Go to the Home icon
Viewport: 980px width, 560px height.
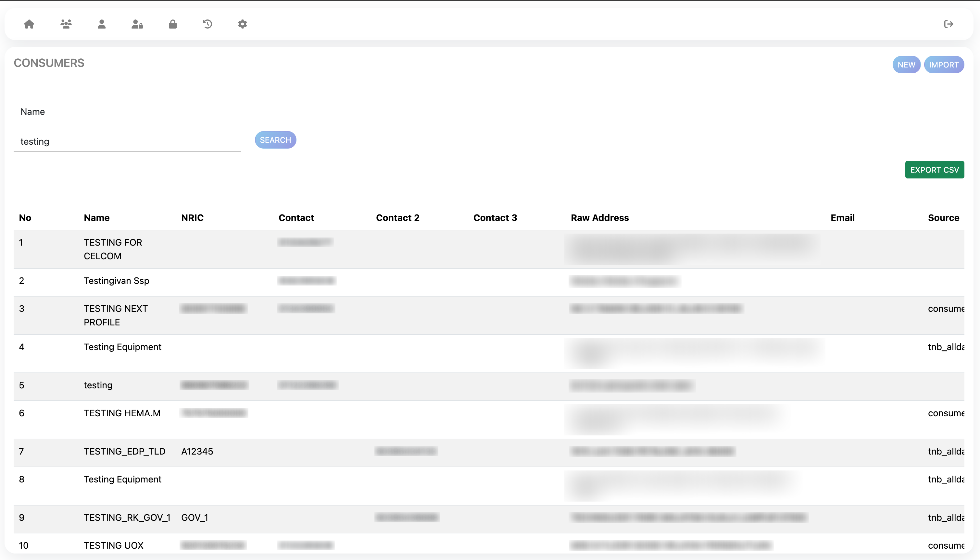click(x=29, y=24)
